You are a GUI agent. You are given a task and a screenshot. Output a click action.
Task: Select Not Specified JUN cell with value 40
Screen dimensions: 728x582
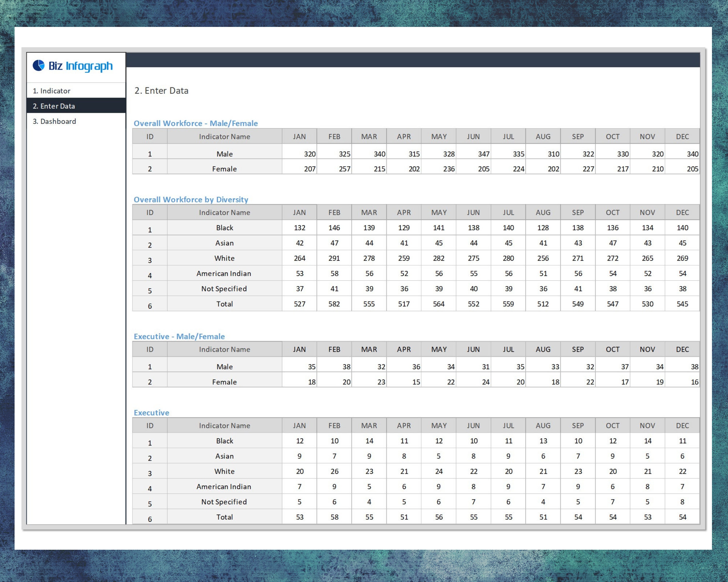click(x=473, y=289)
